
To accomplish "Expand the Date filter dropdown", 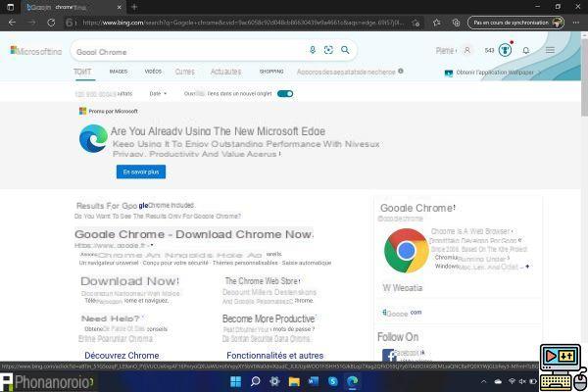I will pyautogui.click(x=158, y=94).
